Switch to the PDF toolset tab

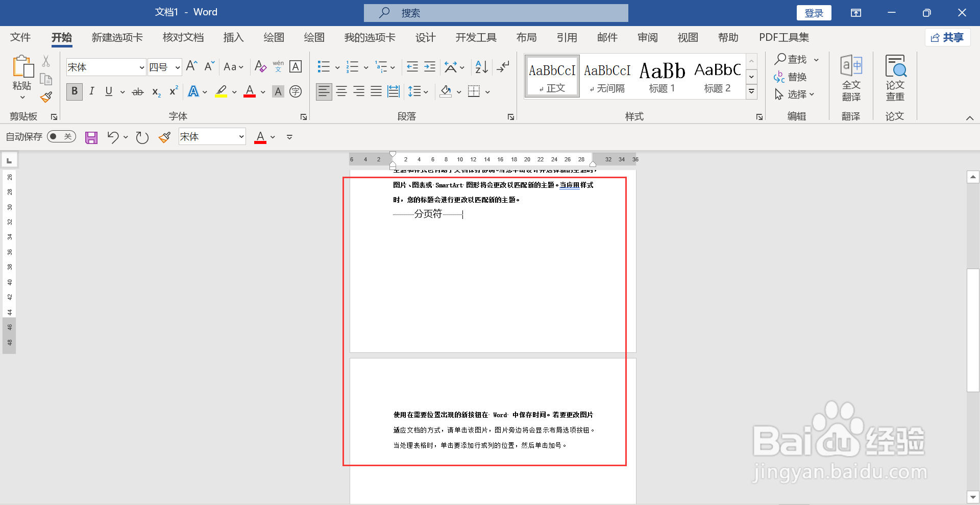click(x=784, y=37)
